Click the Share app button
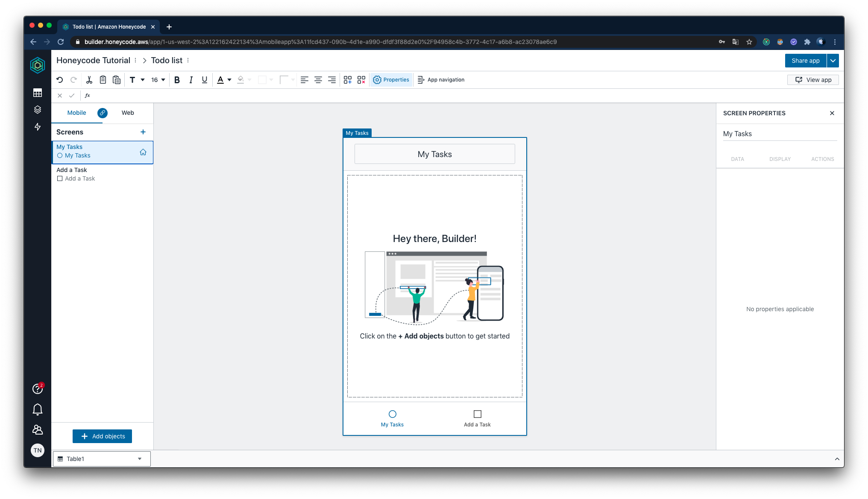Screen dimensions: 868x499 (806, 61)
